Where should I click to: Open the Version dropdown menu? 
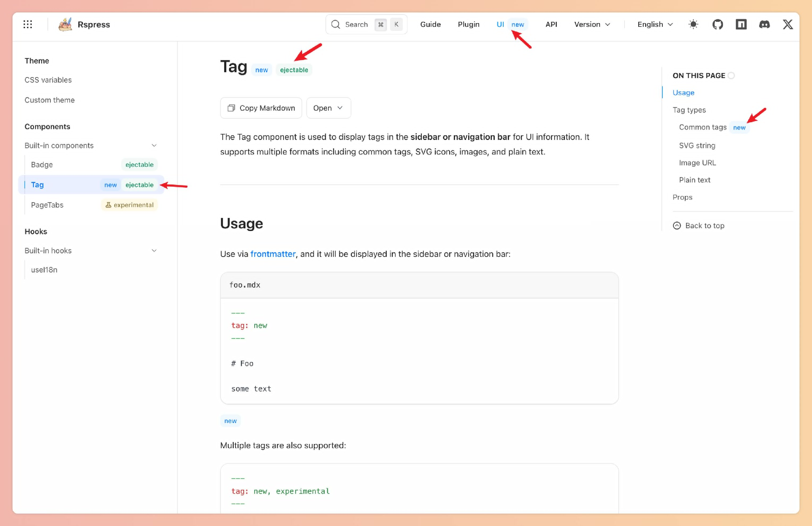coord(592,24)
